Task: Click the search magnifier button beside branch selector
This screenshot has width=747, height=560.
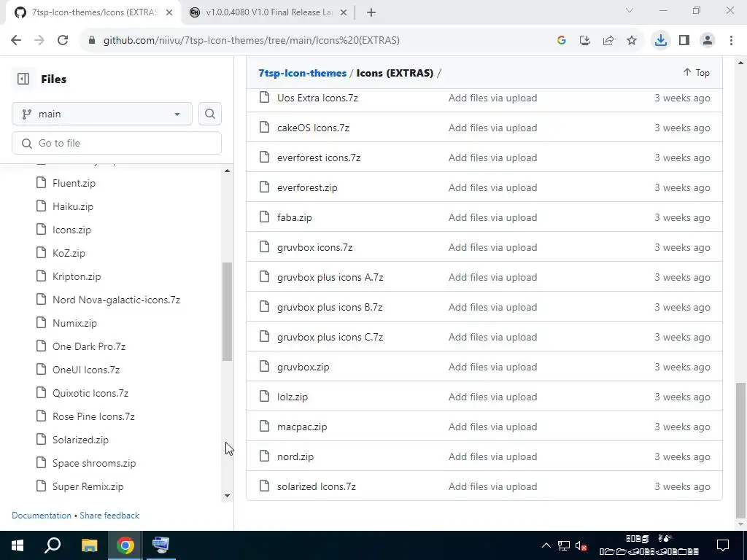Action: (x=209, y=114)
